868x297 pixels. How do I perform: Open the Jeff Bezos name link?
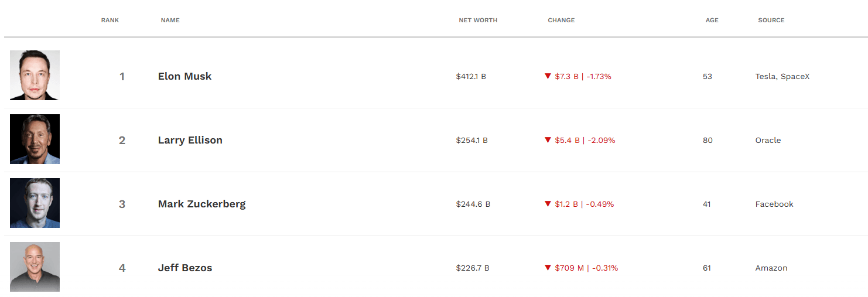184,268
